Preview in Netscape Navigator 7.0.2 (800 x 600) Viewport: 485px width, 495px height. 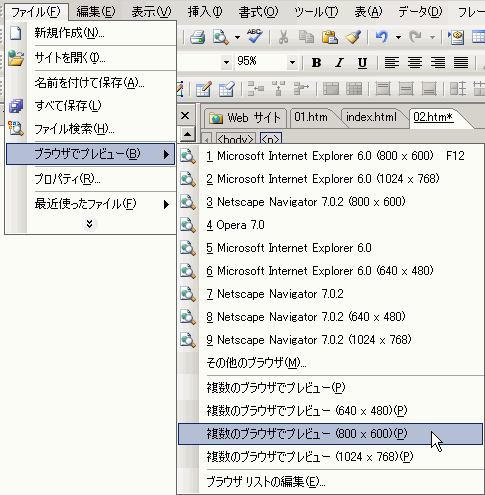331,202
